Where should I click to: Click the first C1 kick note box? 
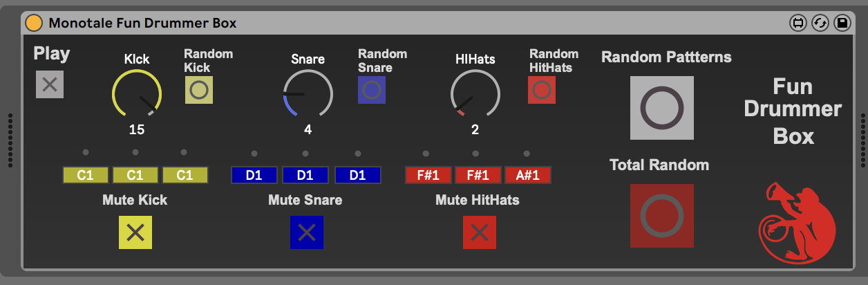(86, 175)
